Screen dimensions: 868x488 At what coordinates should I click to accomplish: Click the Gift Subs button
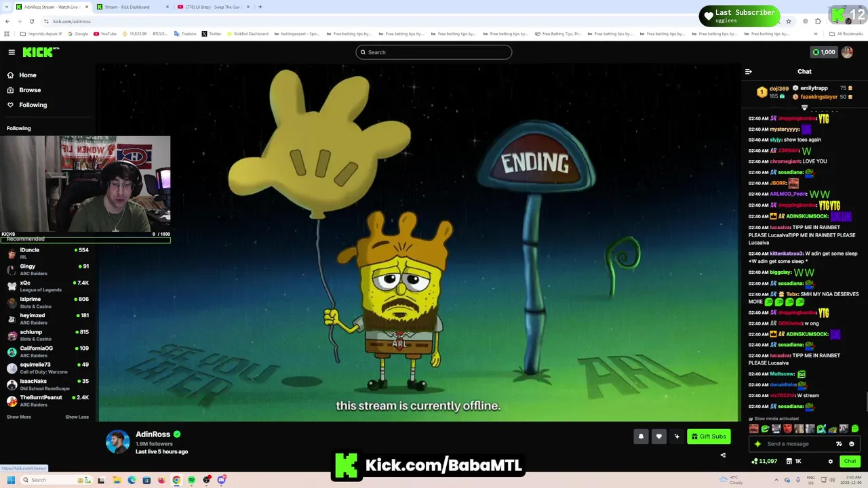point(709,436)
